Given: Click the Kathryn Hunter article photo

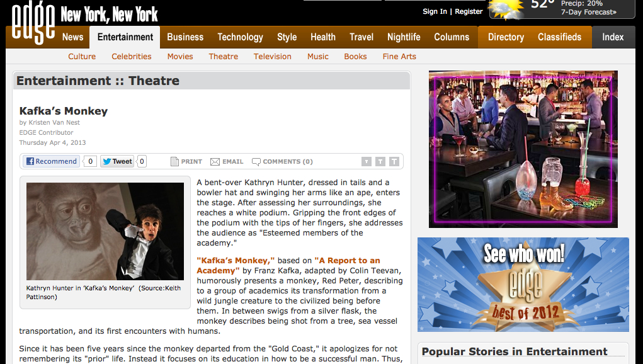Looking at the screenshot, I should (x=105, y=231).
